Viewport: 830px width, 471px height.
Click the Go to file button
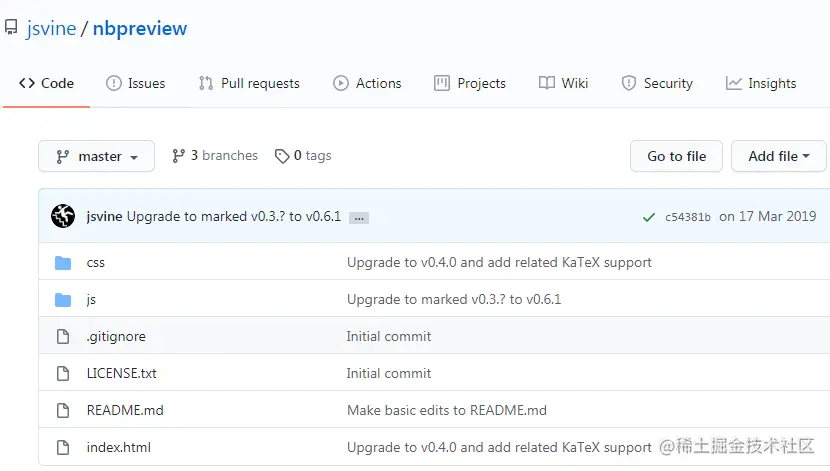(676, 156)
